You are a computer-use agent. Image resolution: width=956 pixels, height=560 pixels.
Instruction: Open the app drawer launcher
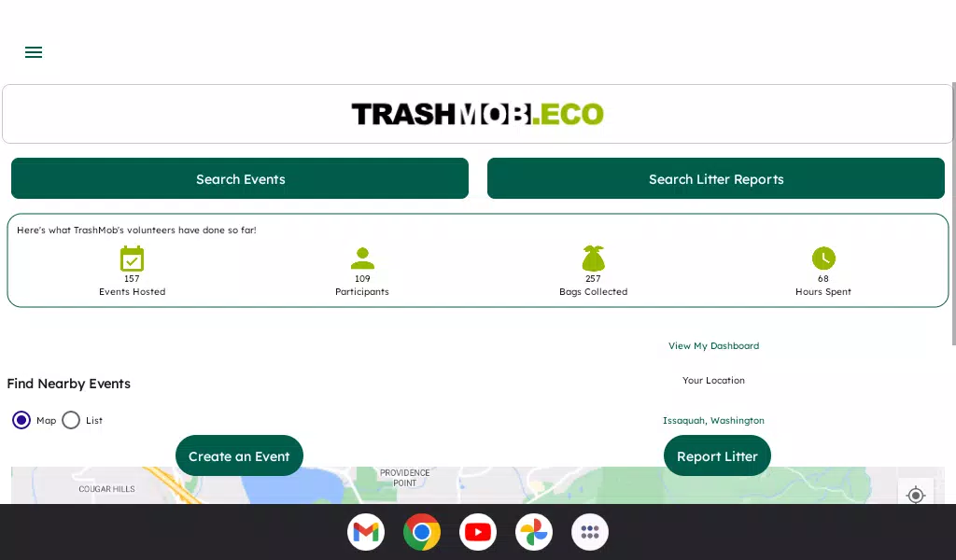590,532
